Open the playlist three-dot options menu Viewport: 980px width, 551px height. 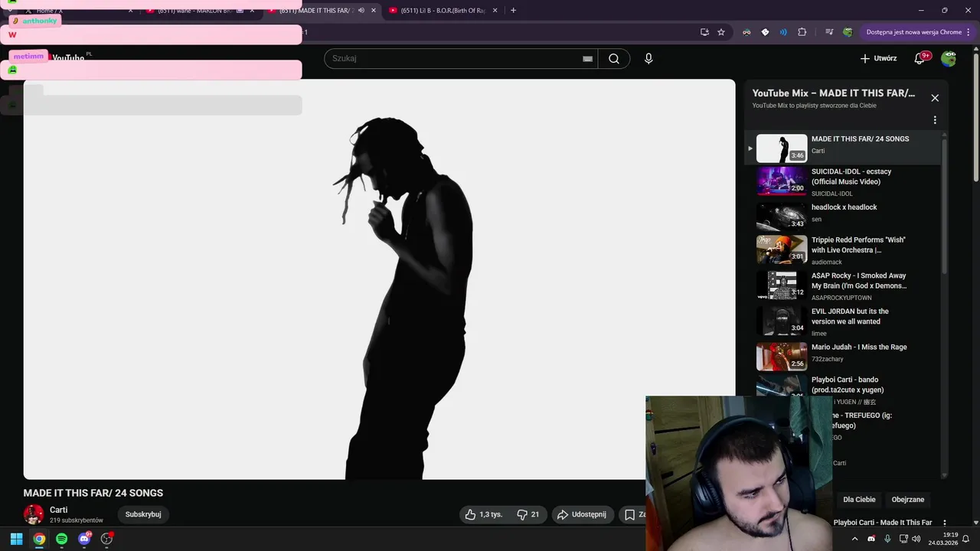tap(935, 120)
